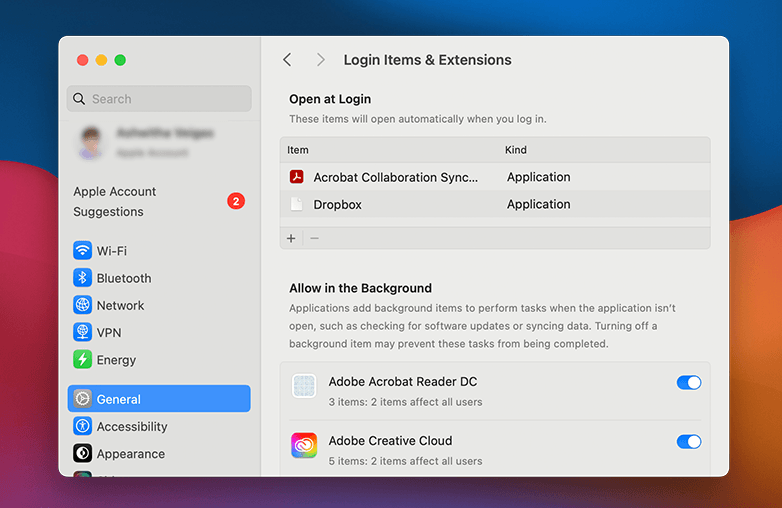Click the user account avatar
782x508 pixels.
[x=91, y=143]
